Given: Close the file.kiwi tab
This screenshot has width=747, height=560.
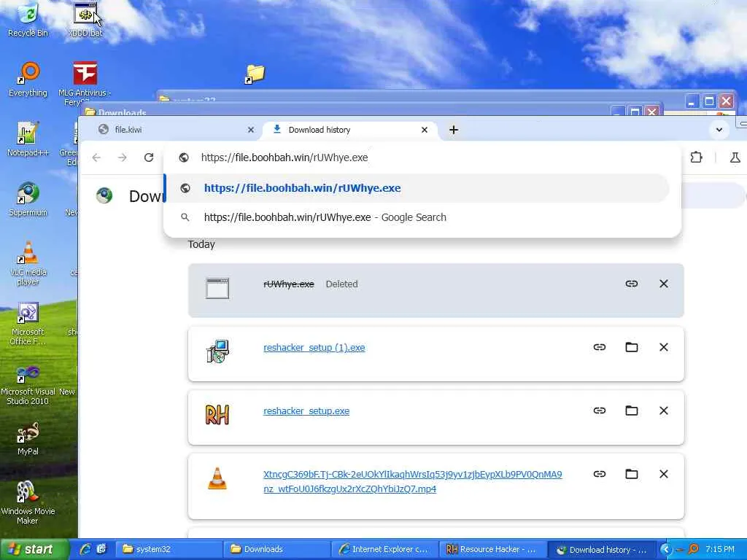Looking at the screenshot, I should 251,130.
